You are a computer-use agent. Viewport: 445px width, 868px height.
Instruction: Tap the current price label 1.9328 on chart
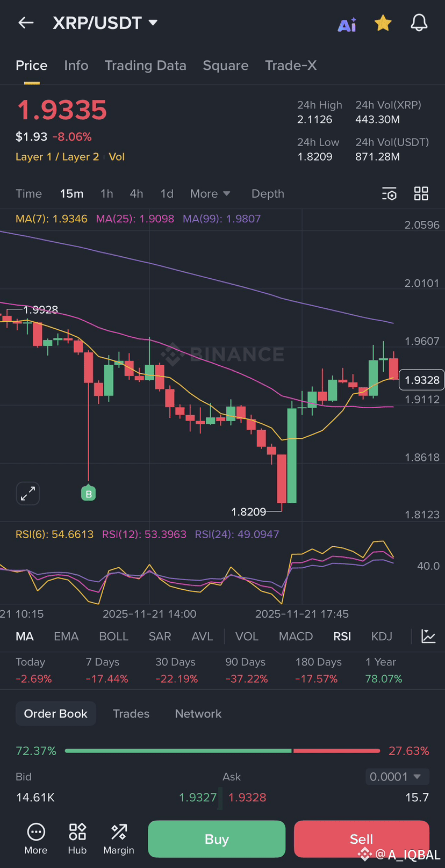[x=422, y=380]
